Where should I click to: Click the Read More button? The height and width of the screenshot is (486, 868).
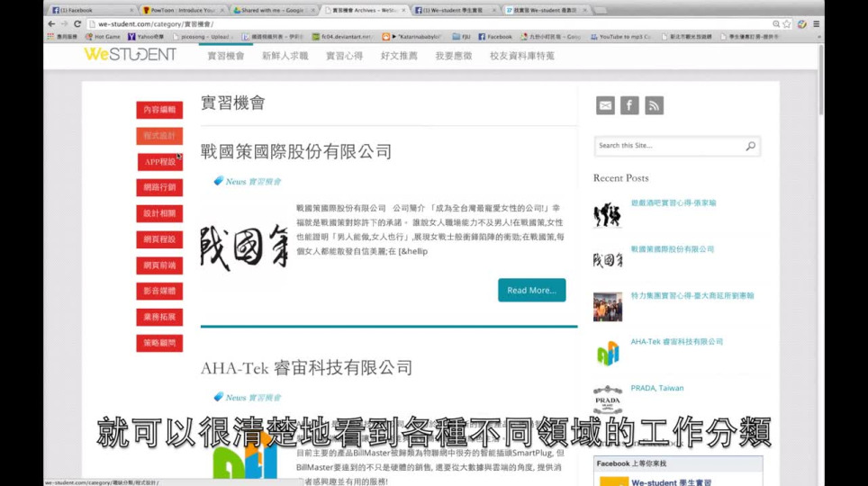click(531, 290)
